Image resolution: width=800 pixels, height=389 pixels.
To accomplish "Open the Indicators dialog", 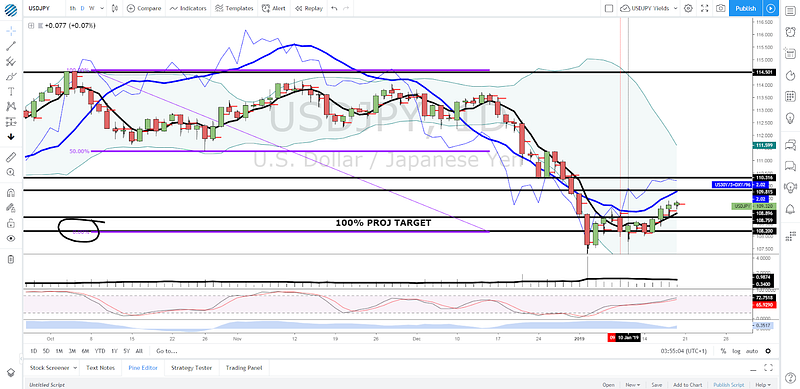I will [x=188, y=8].
